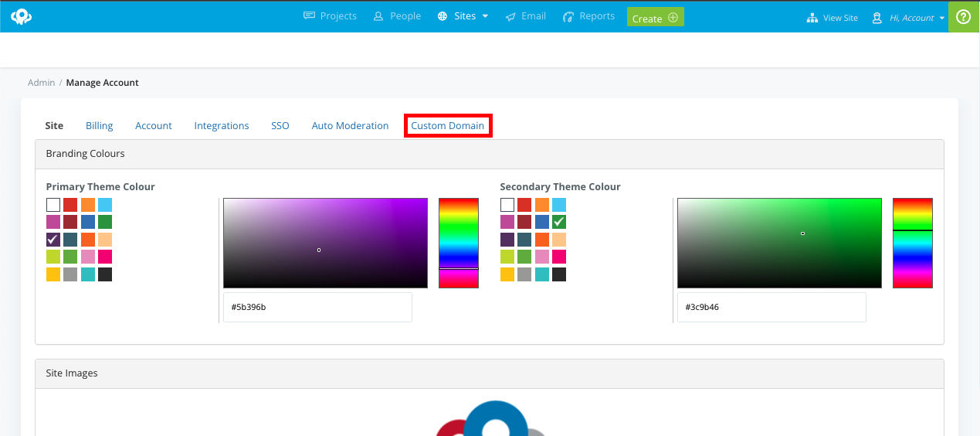This screenshot has width=980, height=436.
Task: Choose the peach swatch in Primary palette
Action: [105, 240]
